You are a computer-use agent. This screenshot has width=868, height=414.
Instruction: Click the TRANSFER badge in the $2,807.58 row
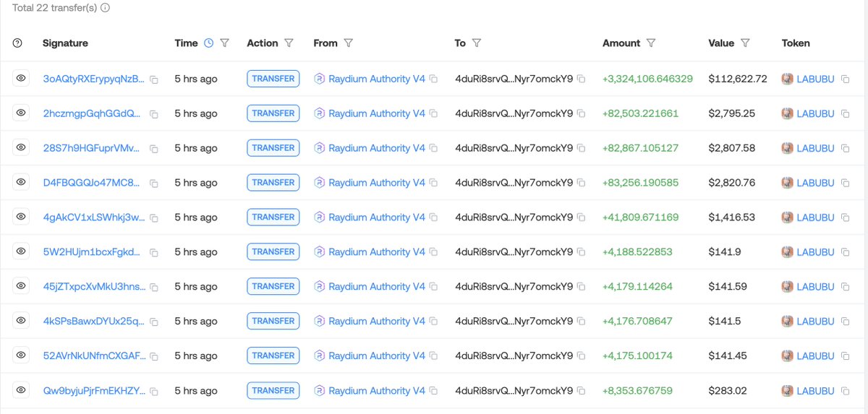[273, 148]
